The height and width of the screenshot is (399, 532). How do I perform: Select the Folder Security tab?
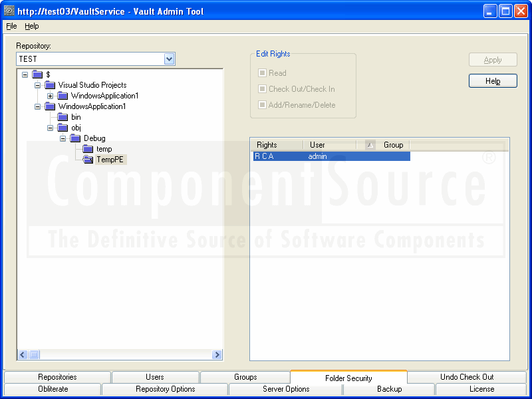point(348,378)
